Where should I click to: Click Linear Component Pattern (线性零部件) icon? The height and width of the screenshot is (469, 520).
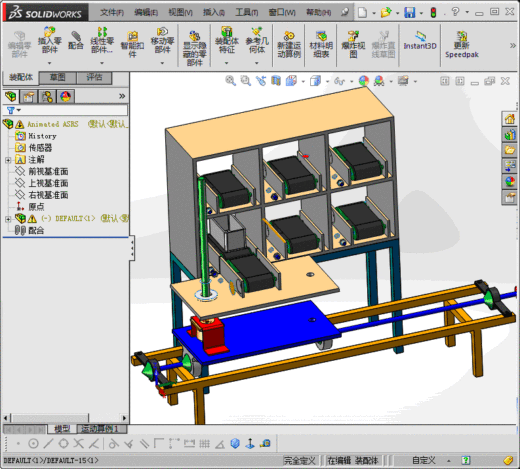pos(102,41)
